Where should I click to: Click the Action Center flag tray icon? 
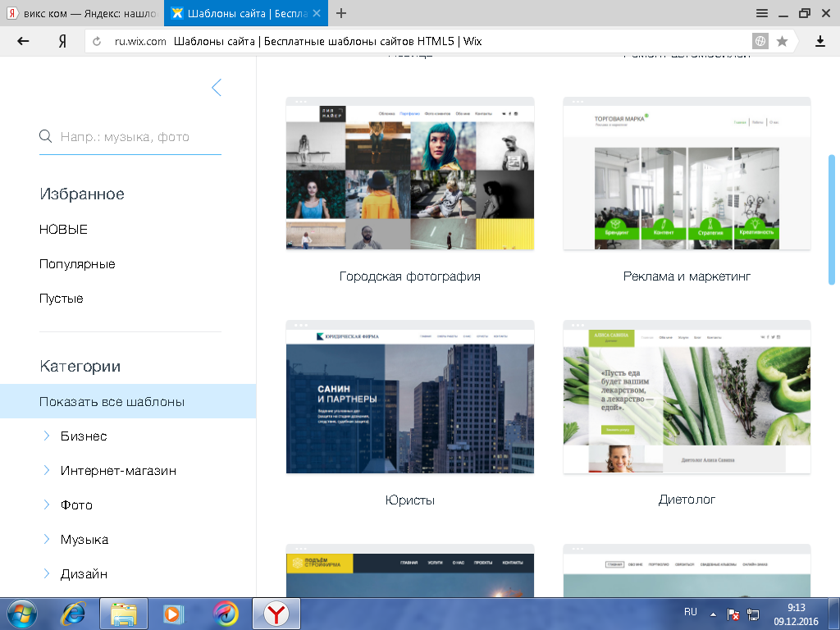click(733, 614)
